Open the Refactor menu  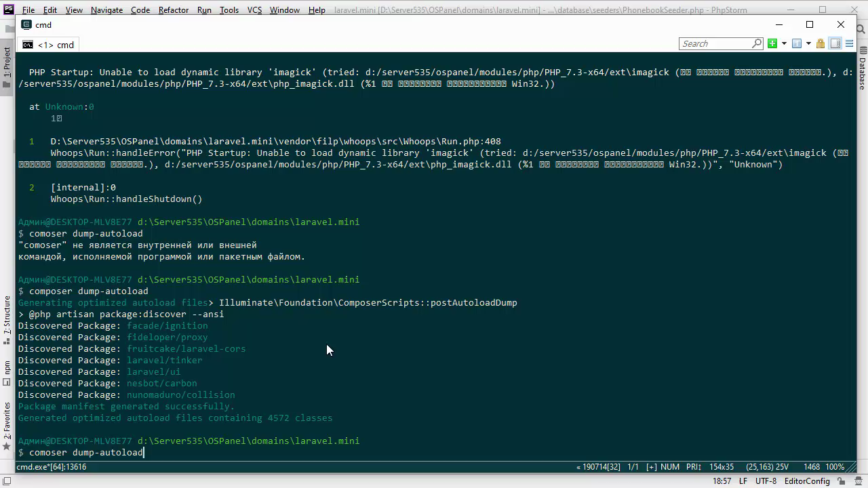pyautogui.click(x=174, y=10)
